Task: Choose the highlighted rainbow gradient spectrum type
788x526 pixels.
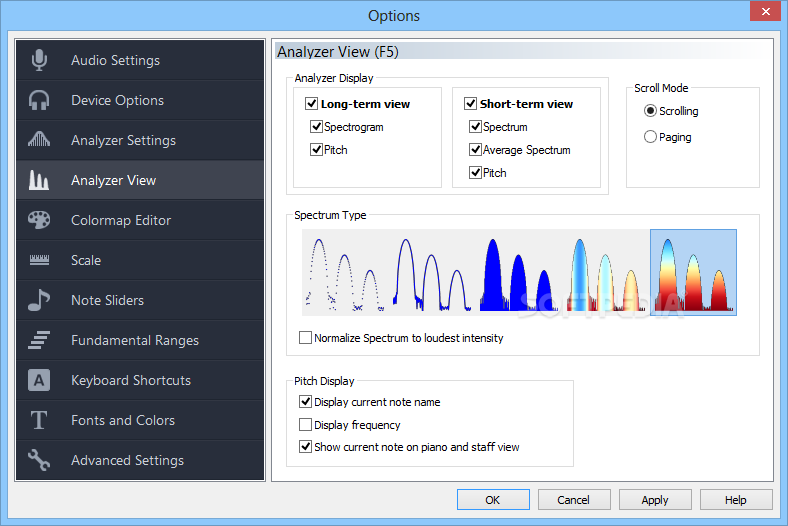Action: point(694,273)
